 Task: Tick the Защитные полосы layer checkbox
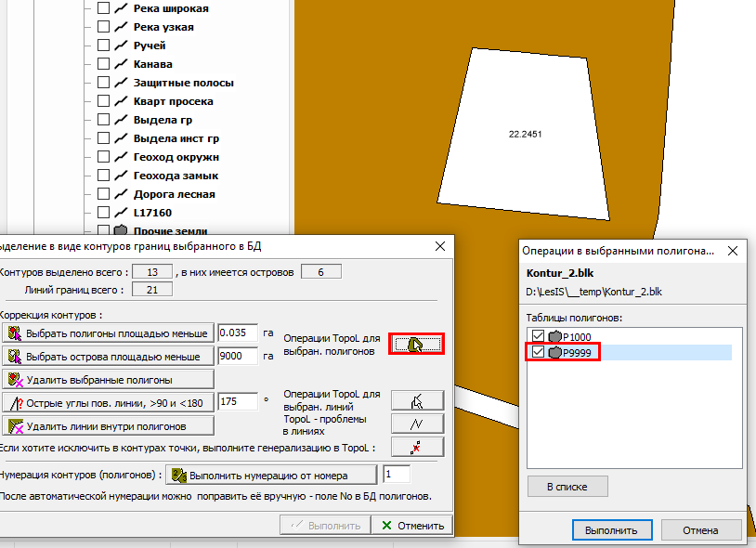[x=103, y=83]
